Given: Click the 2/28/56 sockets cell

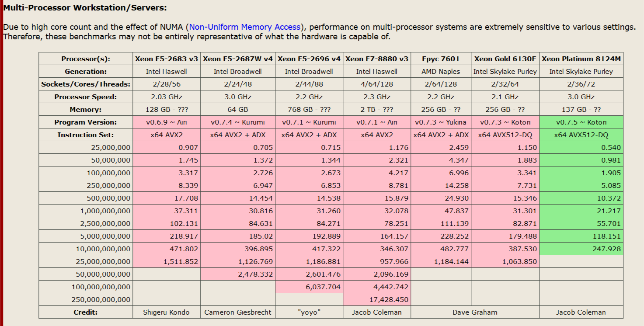Looking at the screenshot, I should [167, 84].
